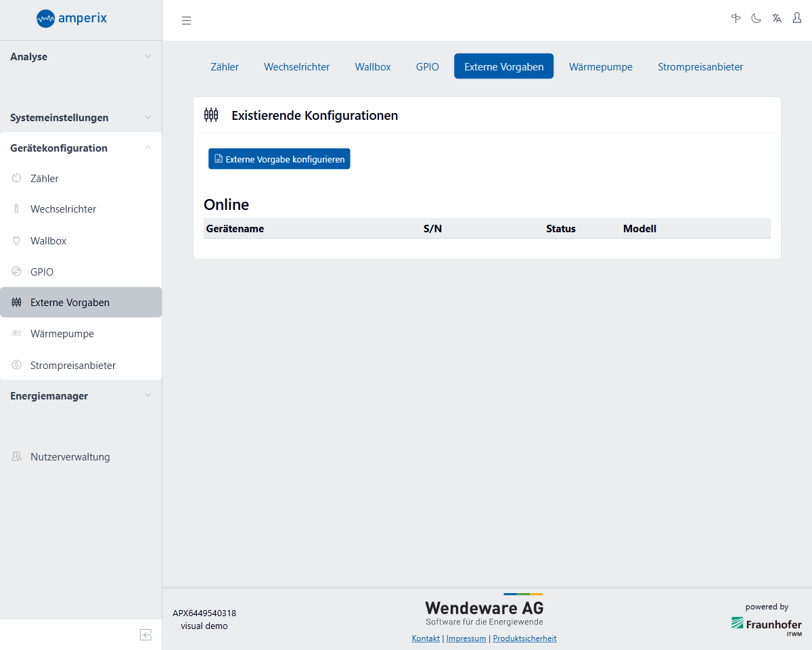The image size is (812, 650).
Task: Open GPIO in the sidebar
Action: pos(42,272)
